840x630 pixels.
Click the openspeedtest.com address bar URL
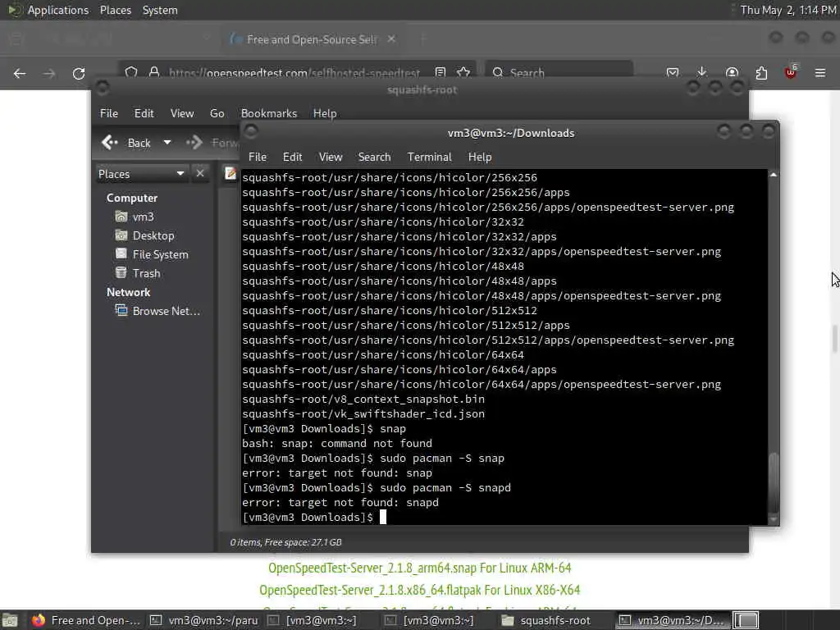(x=294, y=72)
